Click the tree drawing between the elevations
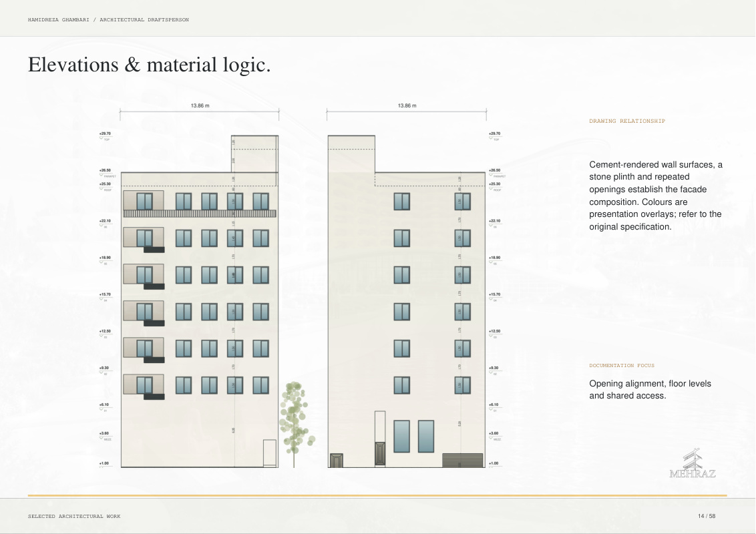 click(297, 424)
